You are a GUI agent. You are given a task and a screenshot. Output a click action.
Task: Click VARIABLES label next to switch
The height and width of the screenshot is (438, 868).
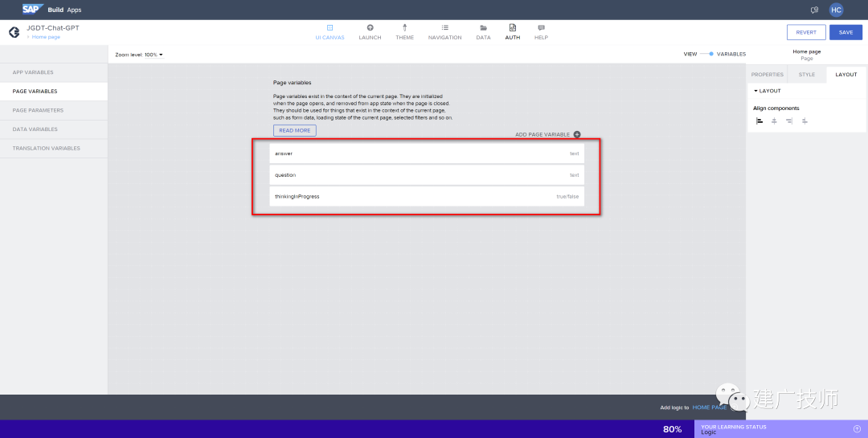[x=731, y=55]
